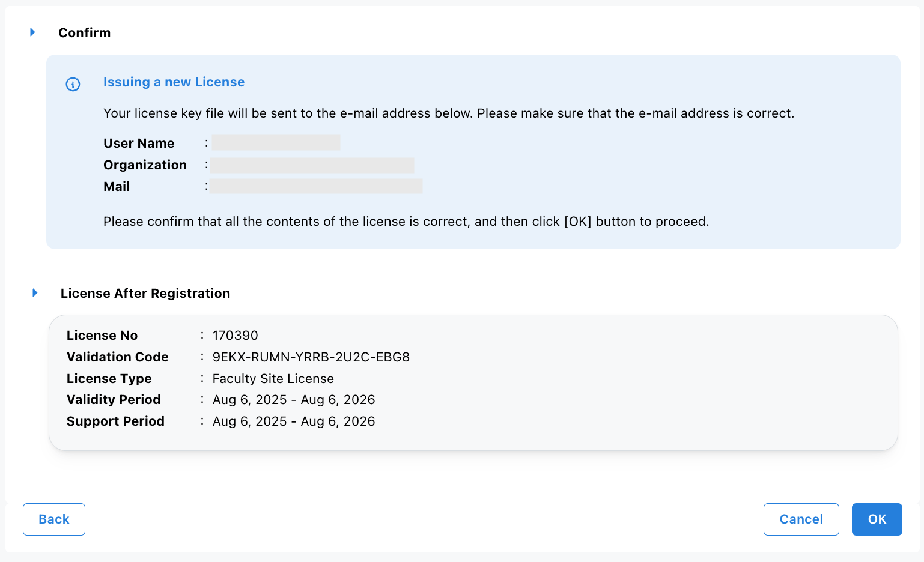The image size is (924, 562).
Task: Click the redacted Mail field
Action: pos(317,186)
